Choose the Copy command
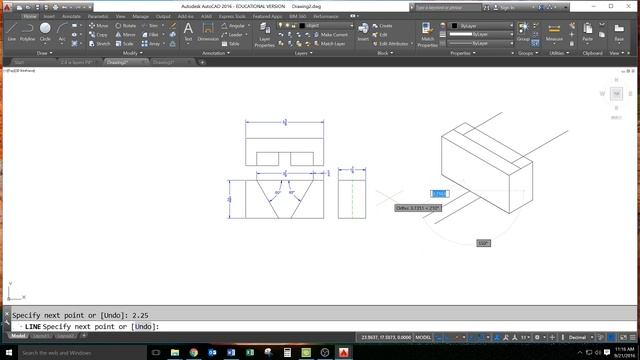Screen dimensions: 640x360 coord(98,35)
